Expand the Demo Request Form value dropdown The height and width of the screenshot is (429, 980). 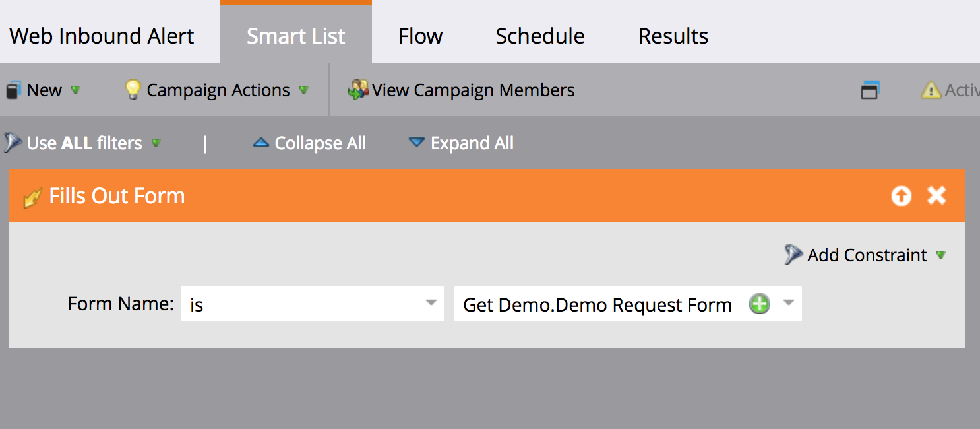click(788, 304)
